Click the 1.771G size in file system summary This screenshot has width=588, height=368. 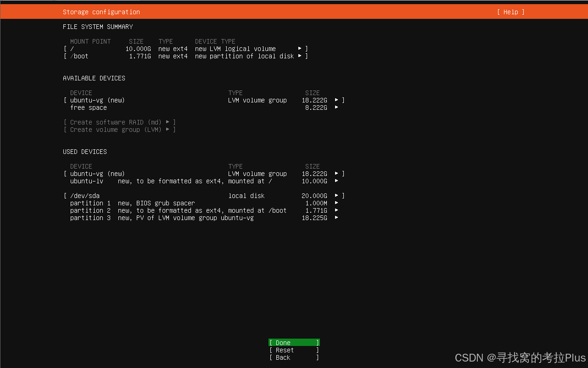tap(140, 56)
